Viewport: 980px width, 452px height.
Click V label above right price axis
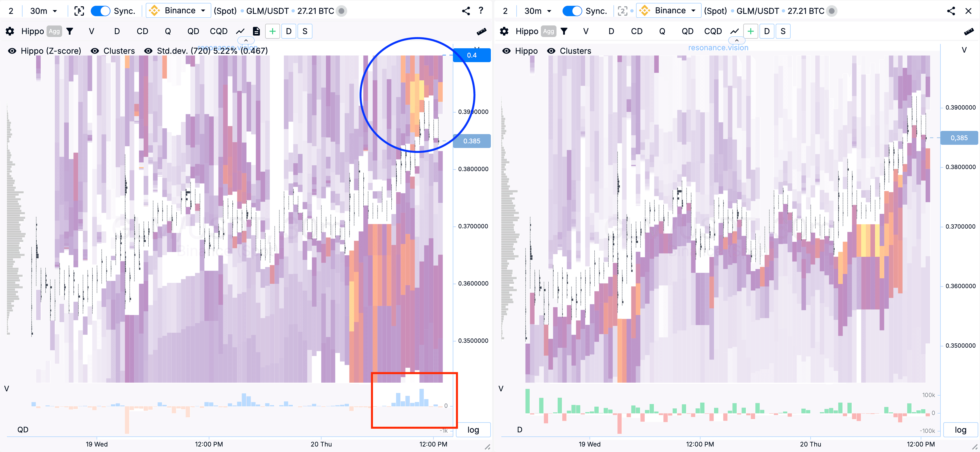964,50
